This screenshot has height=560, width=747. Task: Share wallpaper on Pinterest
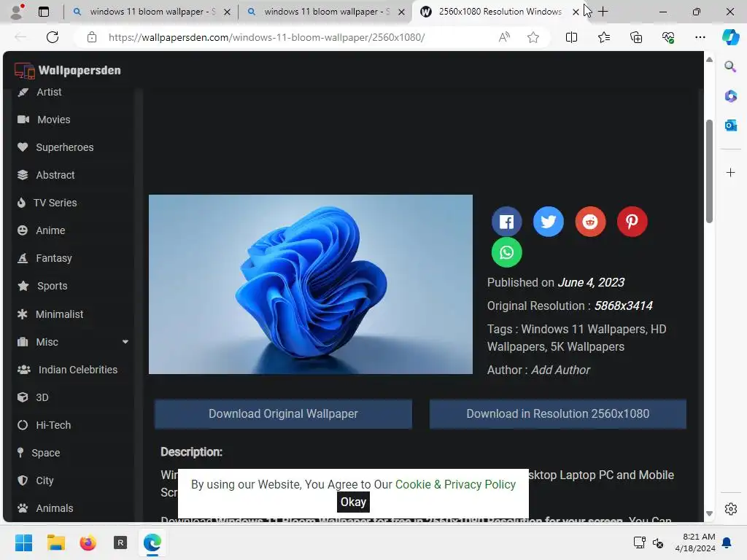(632, 222)
